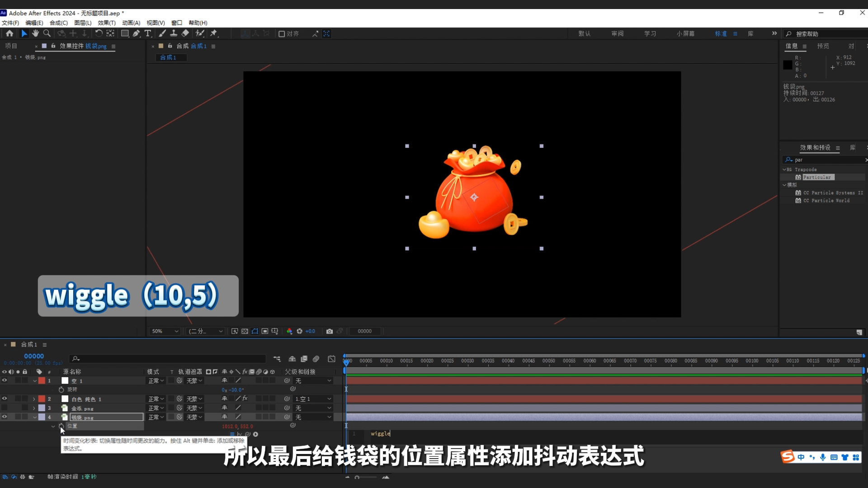Take a snapshot with camera icon
The image size is (868, 488).
coord(330,331)
